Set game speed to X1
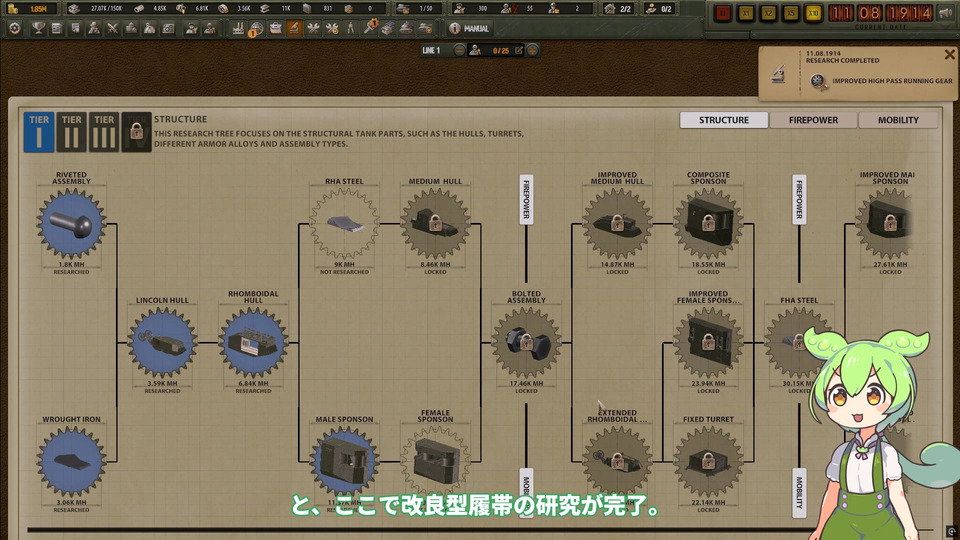 [746, 13]
